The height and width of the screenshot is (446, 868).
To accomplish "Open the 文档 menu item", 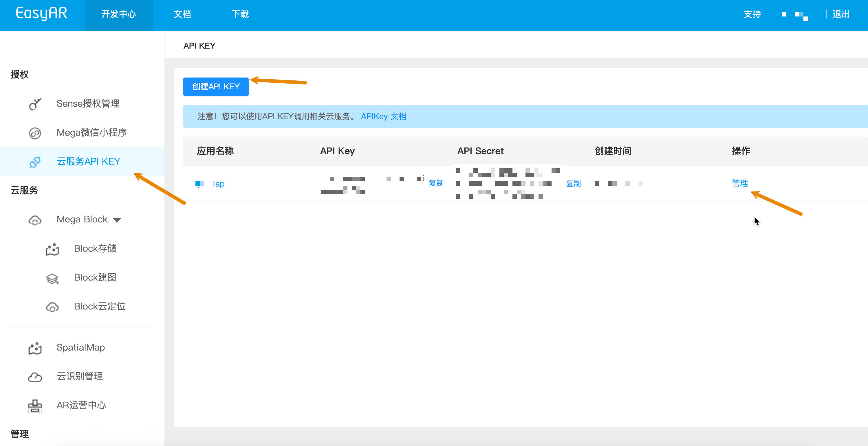I will coord(182,14).
